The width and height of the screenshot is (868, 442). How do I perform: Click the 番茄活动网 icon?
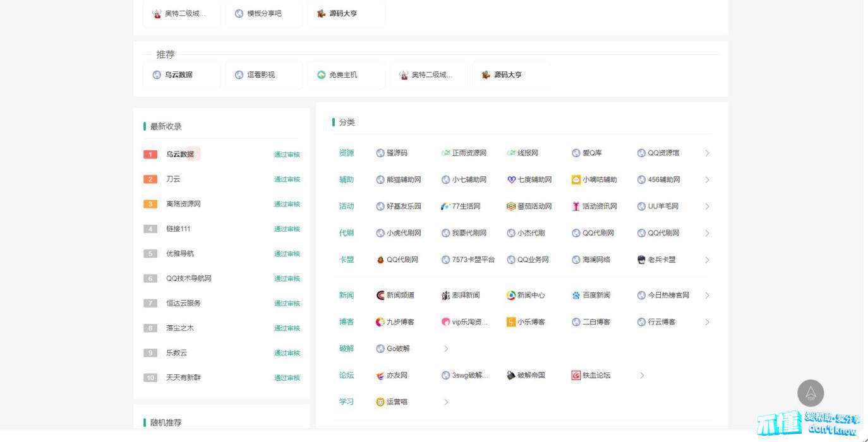(x=511, y=206)
